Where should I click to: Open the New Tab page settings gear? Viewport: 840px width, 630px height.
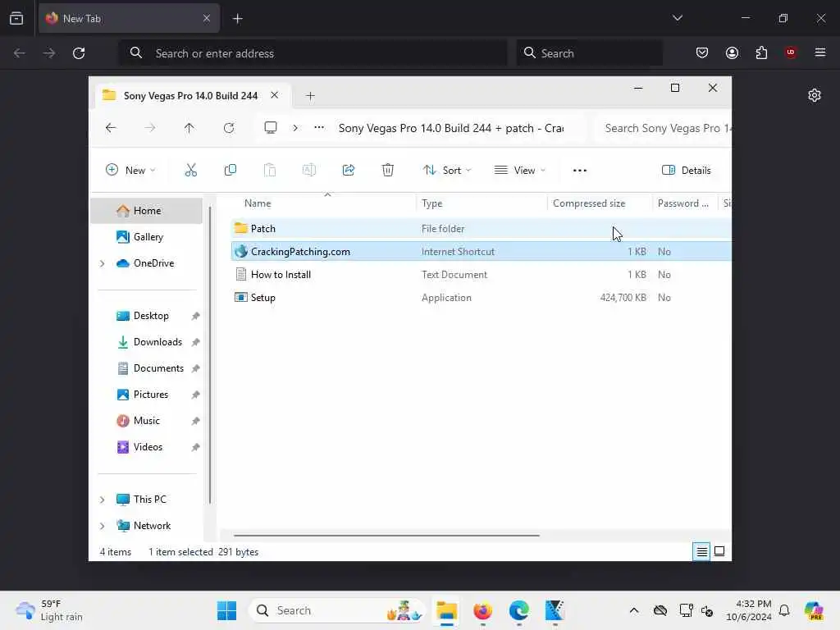pos(815,95)
